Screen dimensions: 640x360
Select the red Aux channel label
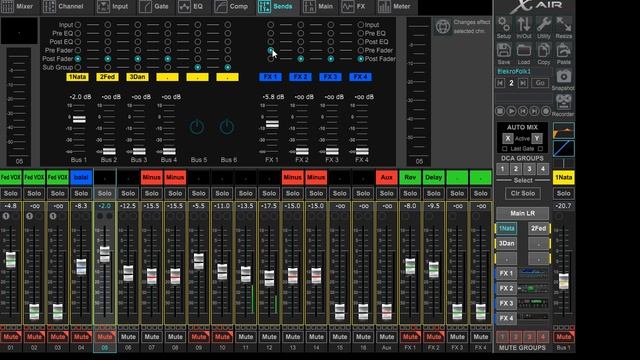[x=387, y=178]
